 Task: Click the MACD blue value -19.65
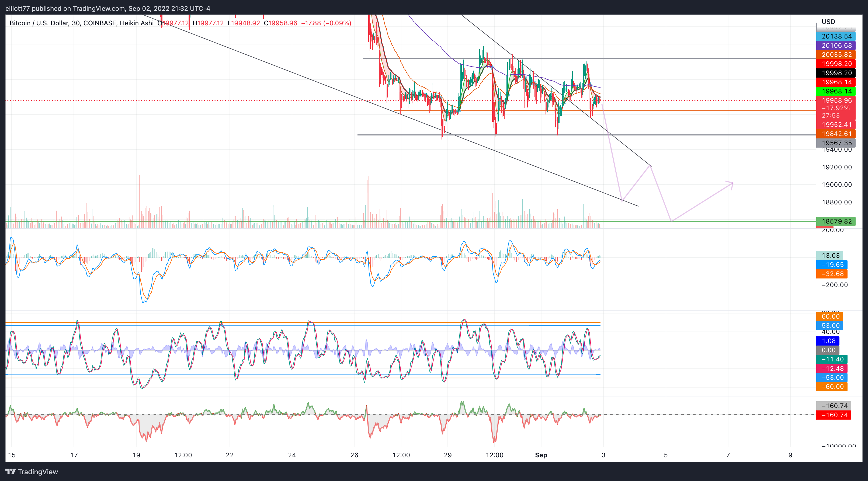[832, 265]
